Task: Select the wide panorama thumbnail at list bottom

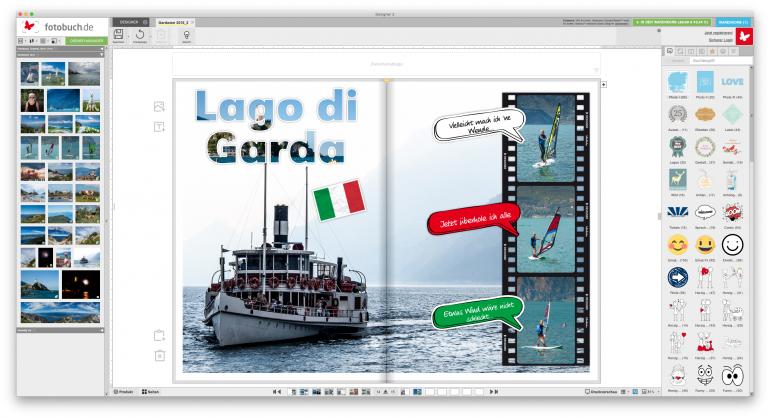Action: pyautogui.click(x=60, y=312)
